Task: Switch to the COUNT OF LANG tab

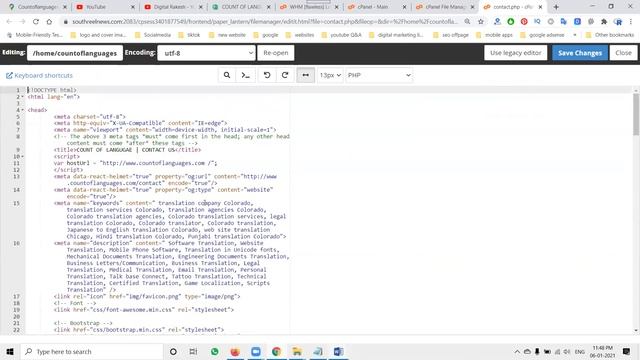Action: (x=241, y=7)
